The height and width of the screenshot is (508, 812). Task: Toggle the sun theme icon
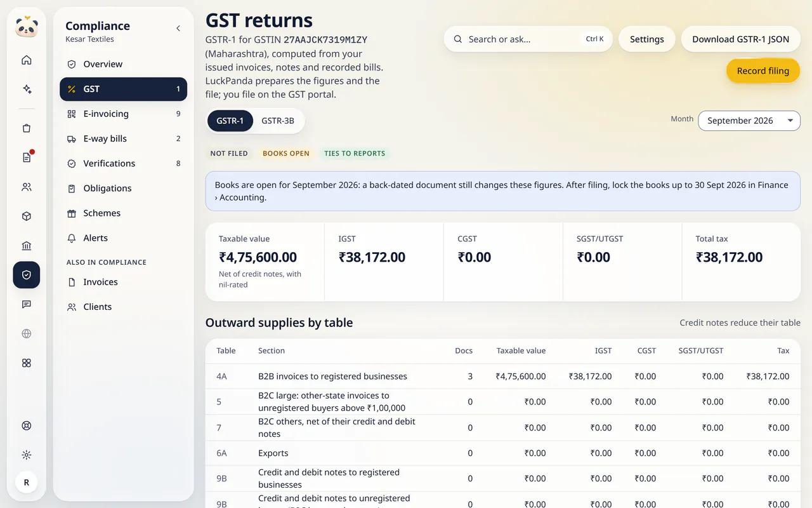click(27, 455)
